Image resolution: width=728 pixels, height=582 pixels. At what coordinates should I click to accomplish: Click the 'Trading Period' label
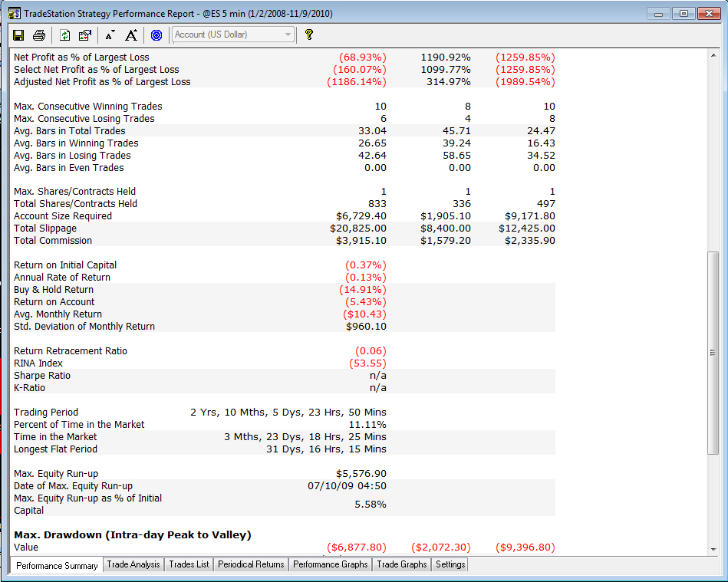tap(46, 412)
